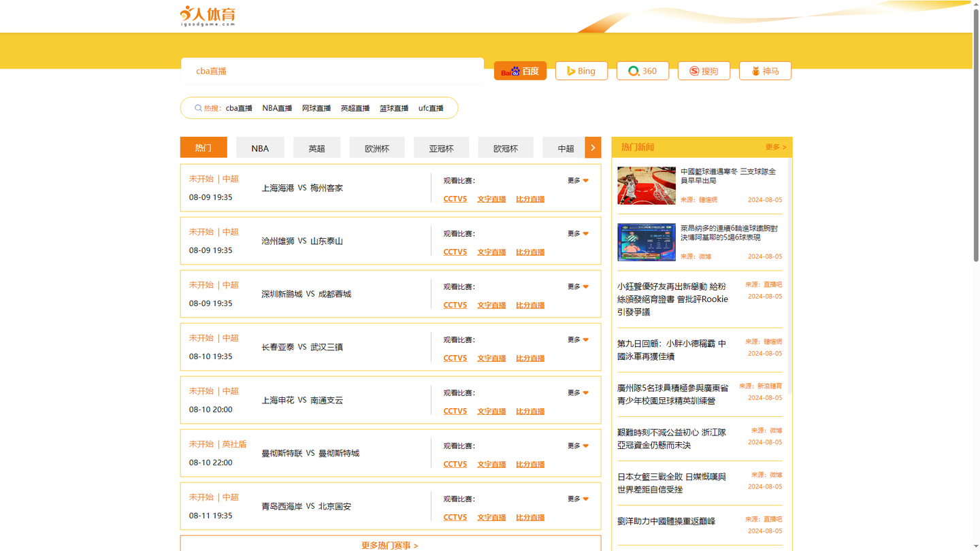Click match title 青岛西海岸 VS 北京国安
980x551 pixels.
tap(306, 506)
